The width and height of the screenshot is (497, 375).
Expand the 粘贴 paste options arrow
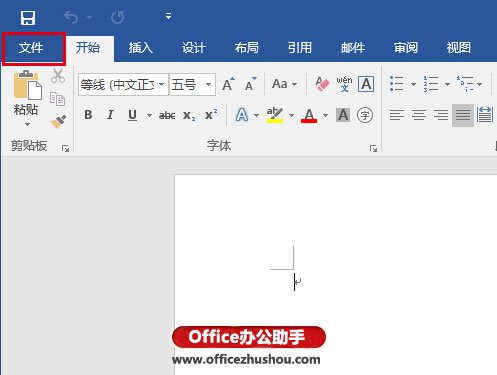click(x=27, y=124)
